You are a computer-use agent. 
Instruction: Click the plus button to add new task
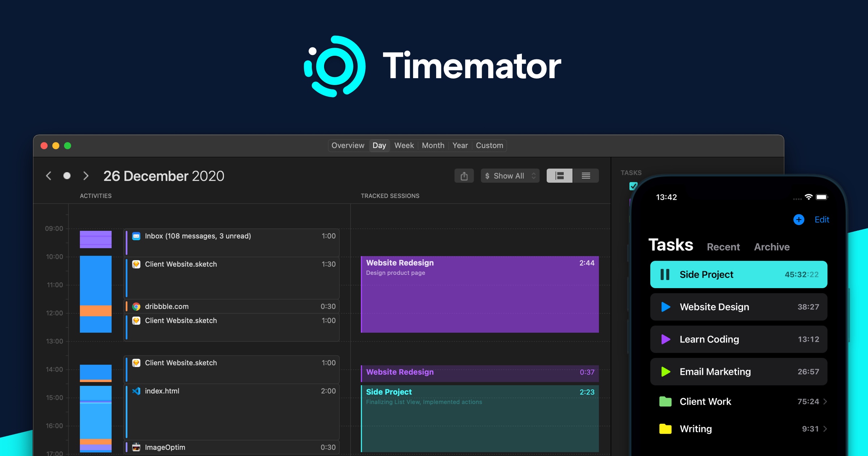coord(799,219)
